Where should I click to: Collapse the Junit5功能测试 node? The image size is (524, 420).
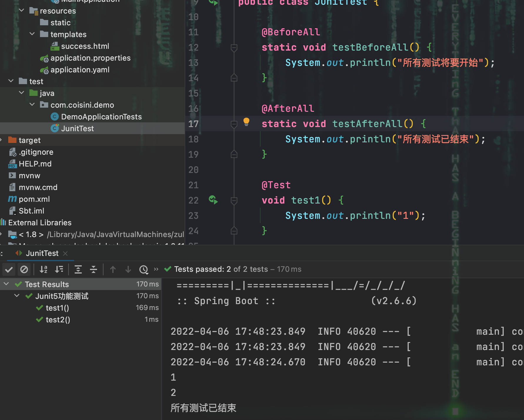pyautogui.click(x=17, y=296)
